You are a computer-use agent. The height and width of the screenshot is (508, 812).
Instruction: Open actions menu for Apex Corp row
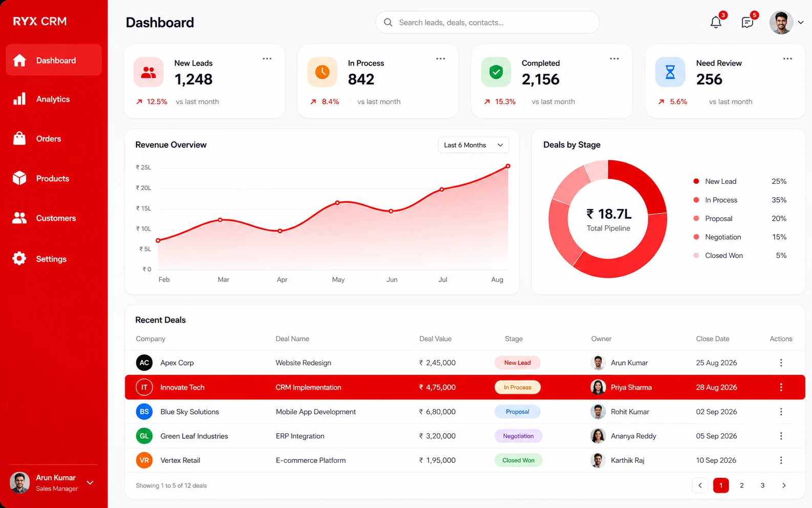pyautogui.click(x=781, y=363)
